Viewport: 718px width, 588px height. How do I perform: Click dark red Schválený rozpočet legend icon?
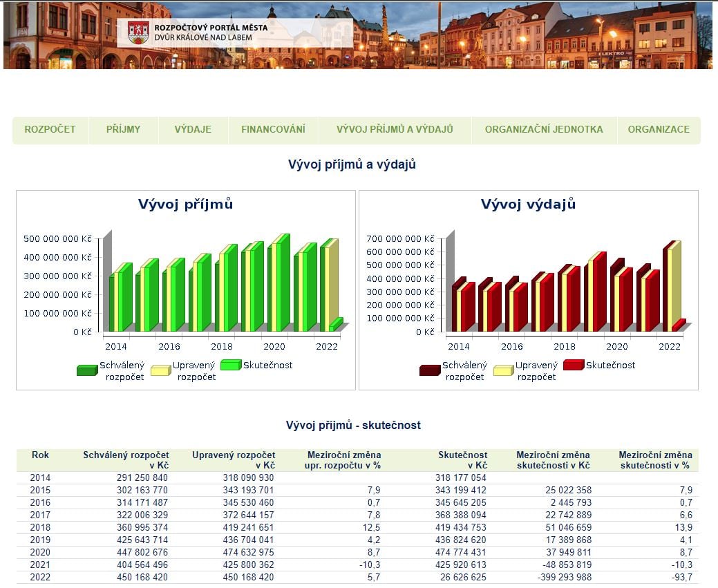point(429,370)
